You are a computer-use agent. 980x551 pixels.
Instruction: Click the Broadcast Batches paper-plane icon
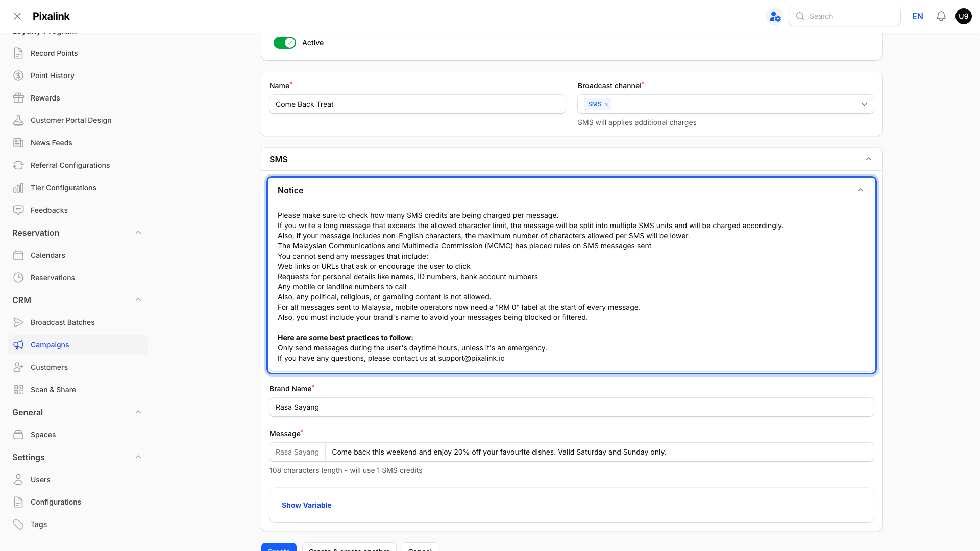pos(18,322)
